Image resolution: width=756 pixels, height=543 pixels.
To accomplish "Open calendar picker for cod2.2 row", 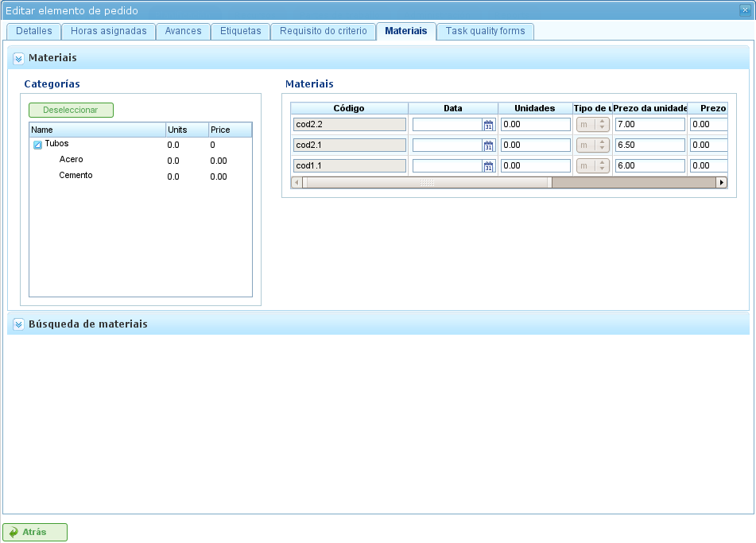I will (x=489, y=125).
